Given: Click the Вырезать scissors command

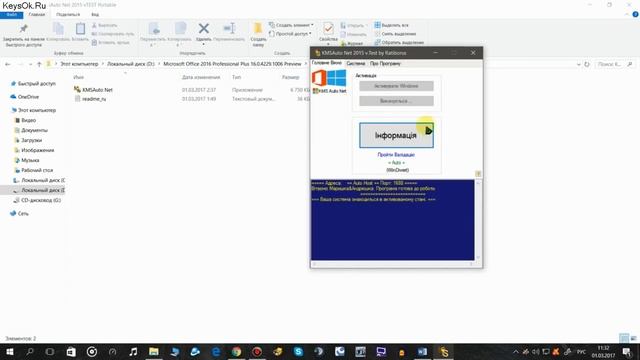Looking at the screenshot, I should 104,25.
